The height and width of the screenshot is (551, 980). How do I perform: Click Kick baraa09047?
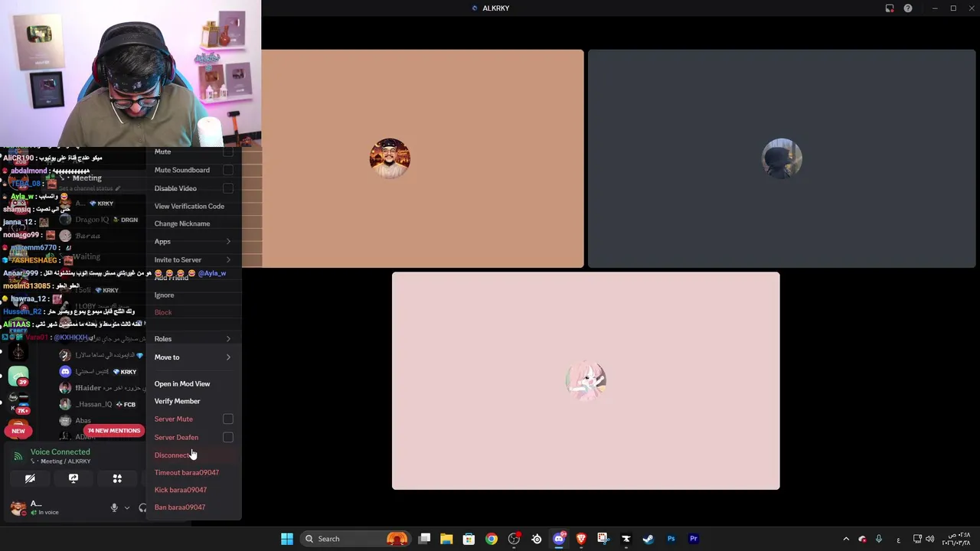pos(181,490)
